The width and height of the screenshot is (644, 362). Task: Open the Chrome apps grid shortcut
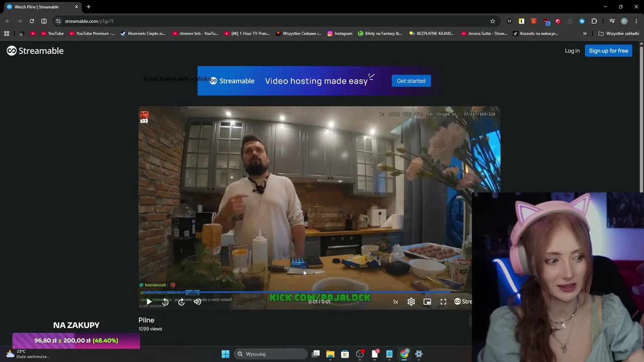(7, 34)
